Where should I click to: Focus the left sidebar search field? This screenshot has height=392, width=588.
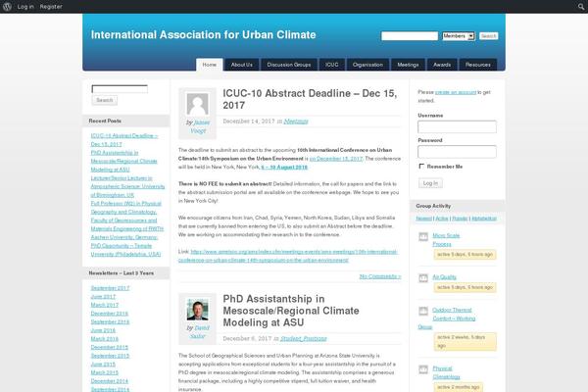pyautogui.click(x=120, y=89)
